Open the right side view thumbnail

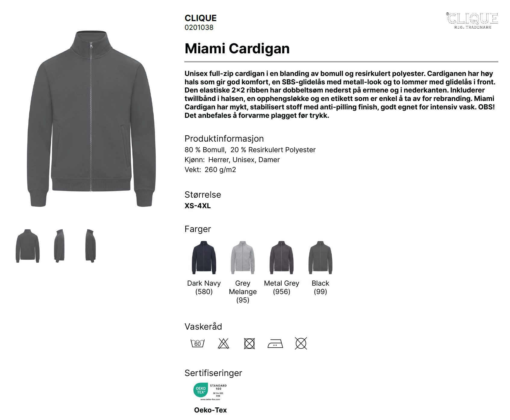(90, 246)
